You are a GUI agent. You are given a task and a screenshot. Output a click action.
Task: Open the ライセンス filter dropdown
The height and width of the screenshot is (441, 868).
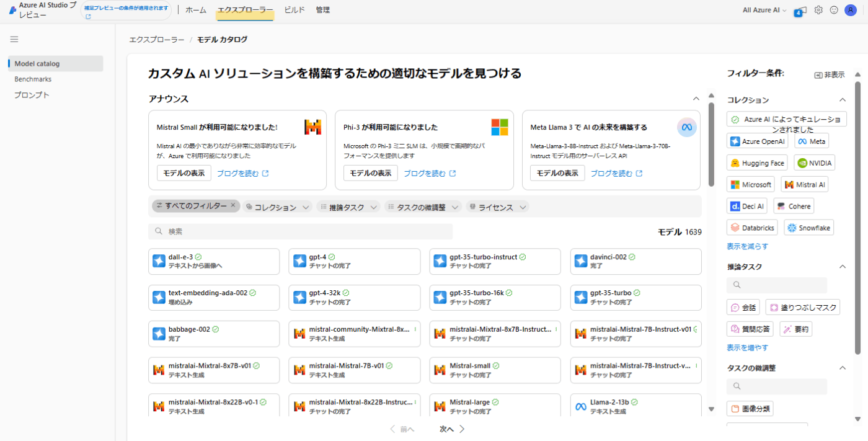click(x=497, y=207)
